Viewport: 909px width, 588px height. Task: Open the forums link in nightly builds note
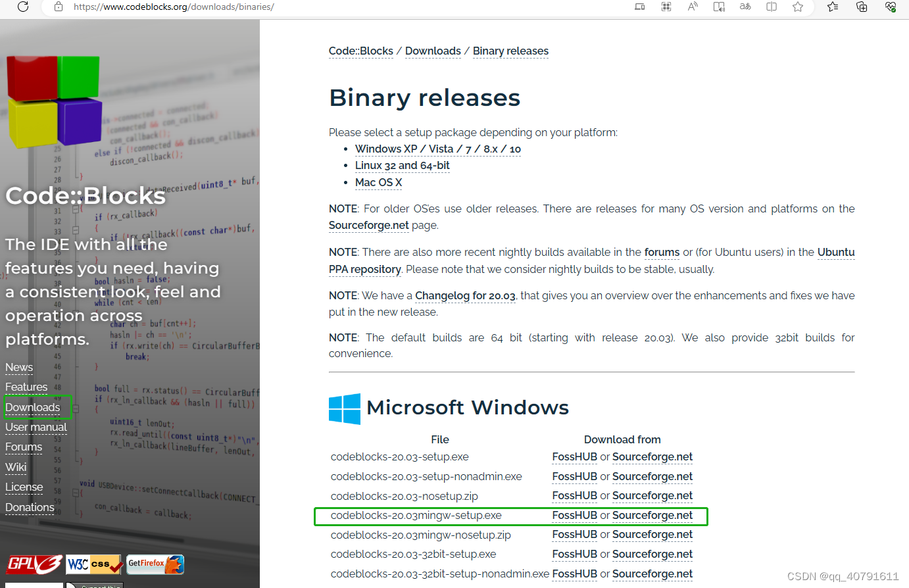(x=662, y=252)
